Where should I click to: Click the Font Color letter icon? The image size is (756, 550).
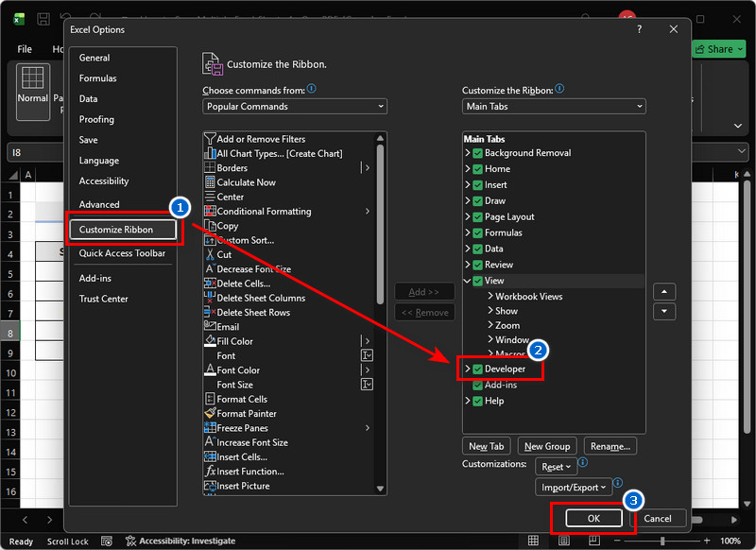click(210, 370)
